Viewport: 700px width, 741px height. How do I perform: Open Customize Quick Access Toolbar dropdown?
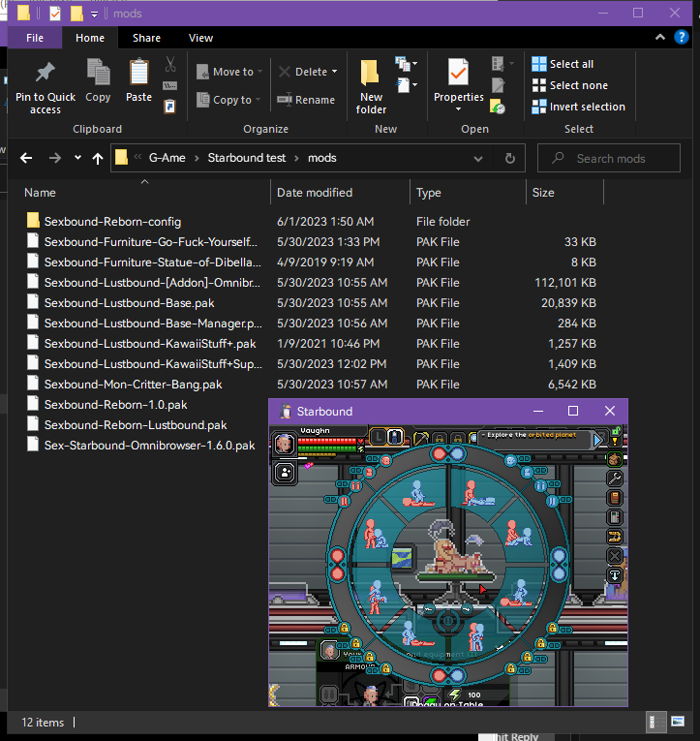(95, 15)
